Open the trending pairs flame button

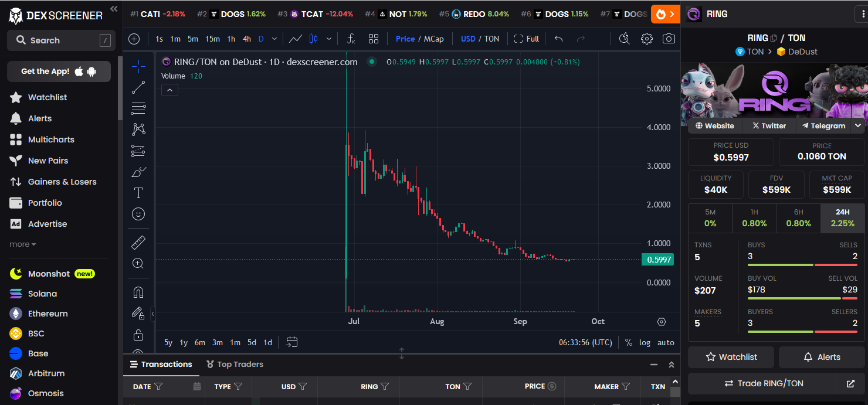(x=666, y=14)
